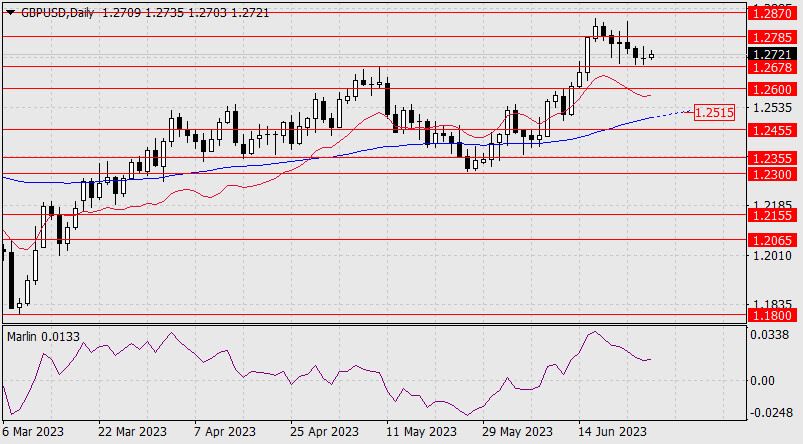Click the 1.2355 red level label
Image resolution: width=803 pixels, height=444 pixels.
(771, 158)
